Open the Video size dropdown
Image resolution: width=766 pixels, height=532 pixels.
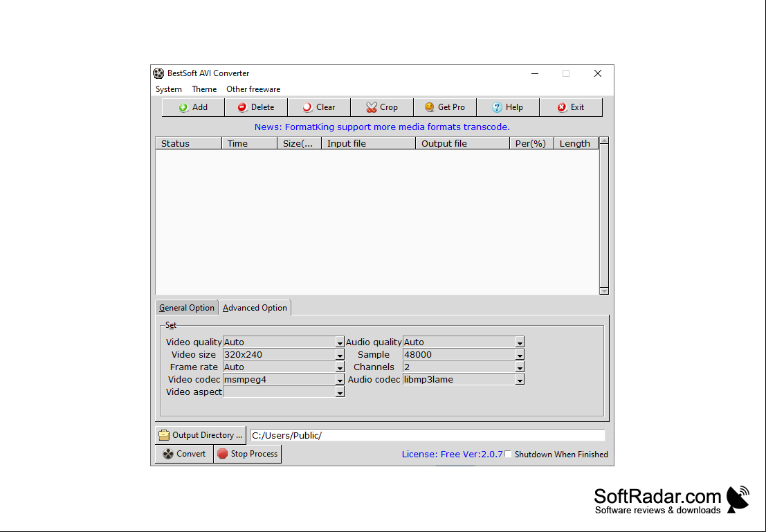pyautogui.click(x=340, y=355)
